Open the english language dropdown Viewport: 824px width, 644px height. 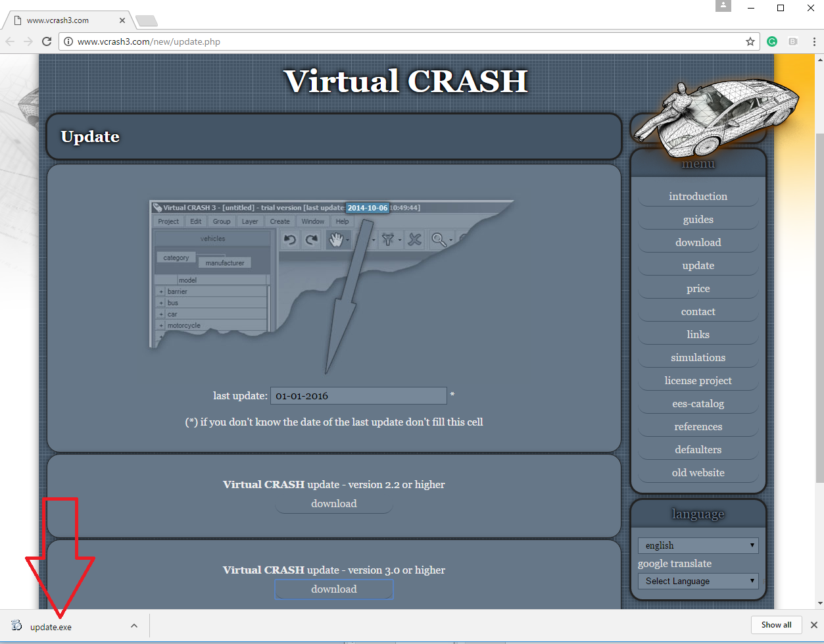[698, 545]
